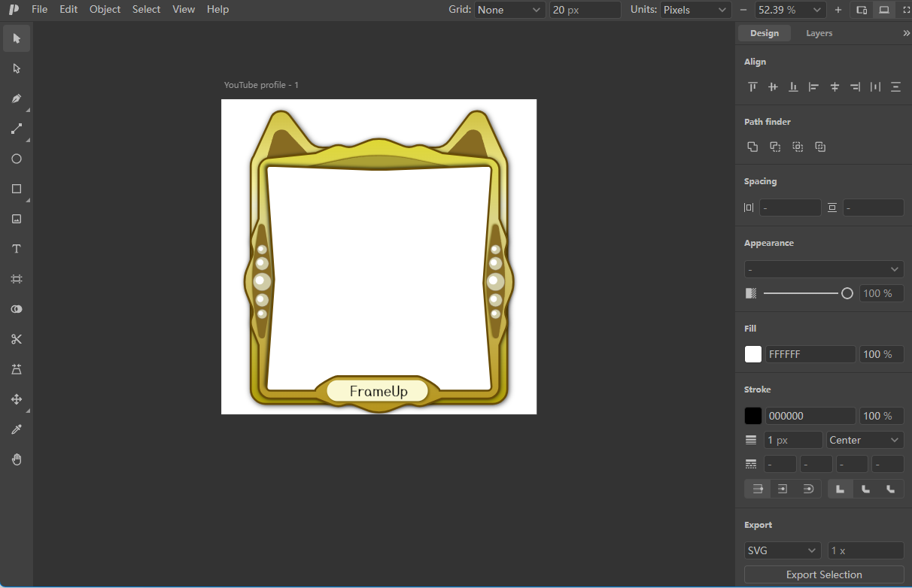Toggle the first stroke cap style

click(758, 489)
